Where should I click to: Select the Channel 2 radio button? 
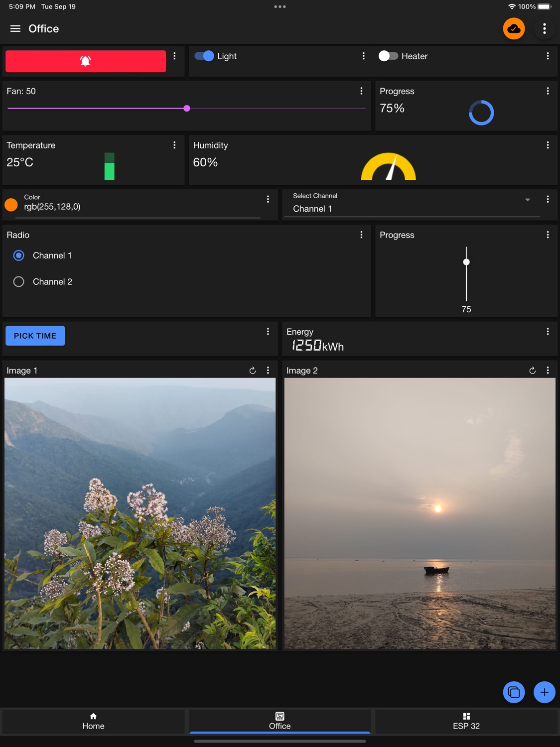[19, 282]
